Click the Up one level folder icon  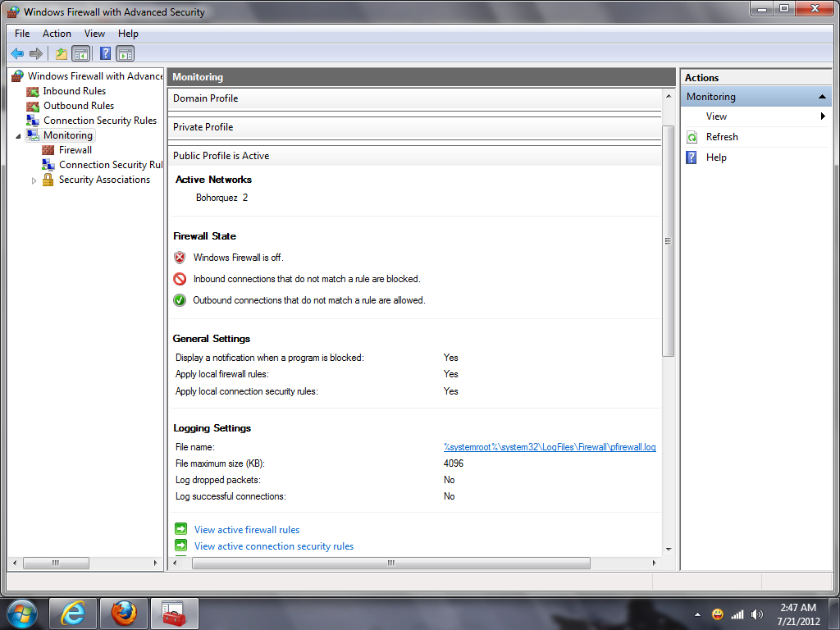pos(61,54)
